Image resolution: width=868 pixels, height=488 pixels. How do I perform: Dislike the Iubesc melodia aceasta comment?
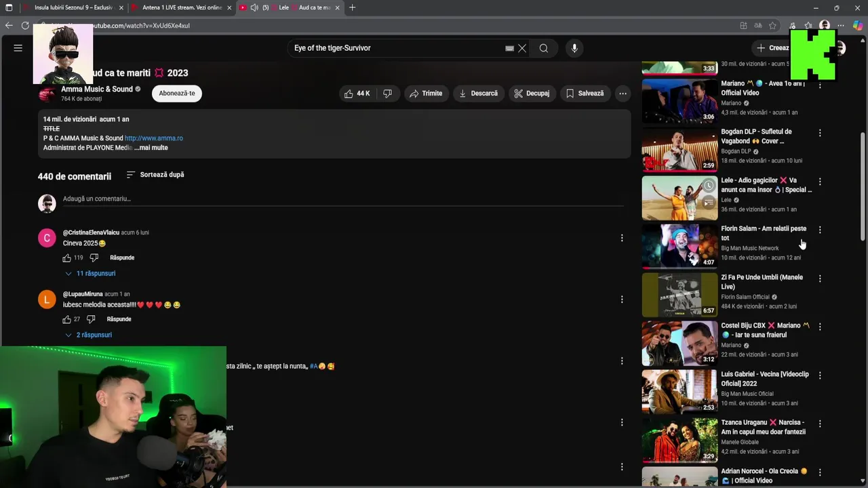(x=91, y=319)
